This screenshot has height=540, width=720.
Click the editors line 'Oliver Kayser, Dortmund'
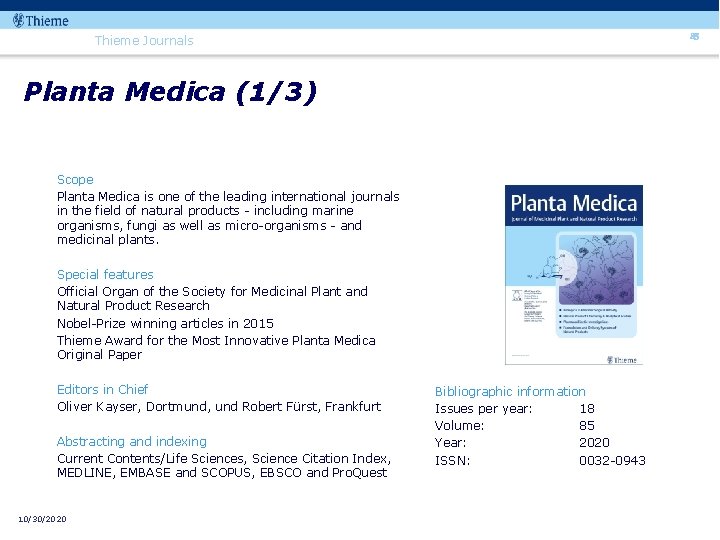(x=219, y=407)
